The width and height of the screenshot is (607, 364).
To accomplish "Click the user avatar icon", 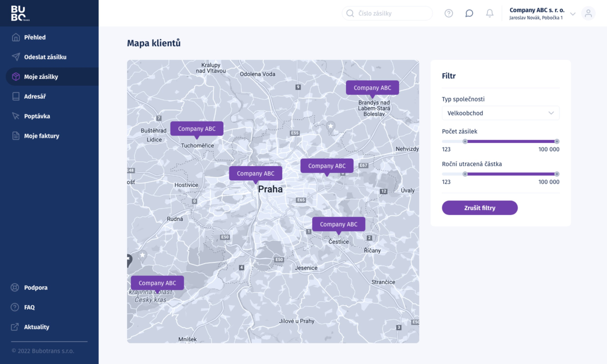I will (x=588, y=13).
